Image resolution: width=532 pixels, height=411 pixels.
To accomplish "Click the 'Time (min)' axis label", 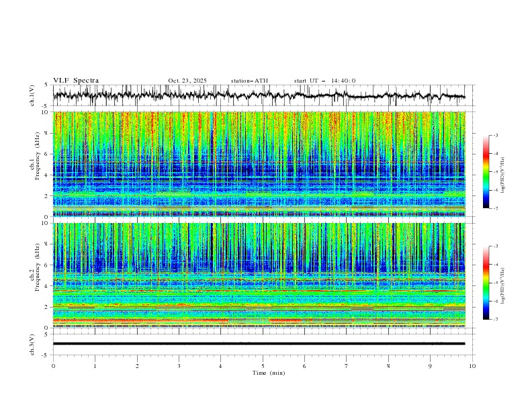I will [x=269, y=373].
